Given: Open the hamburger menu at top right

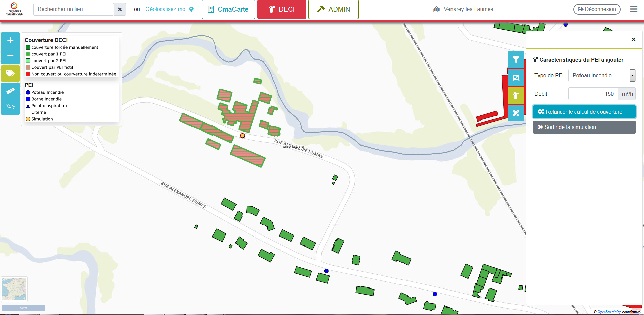Looking at the screenshot, I should 634,9.
